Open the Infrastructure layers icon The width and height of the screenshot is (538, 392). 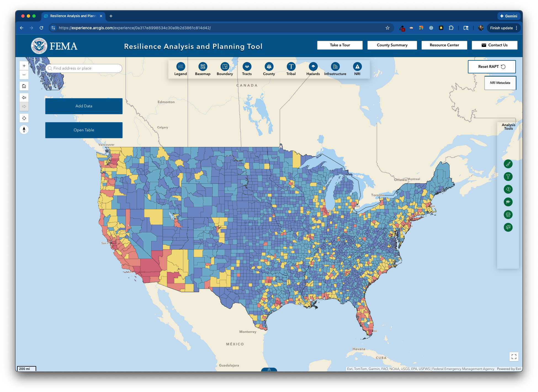(x=335, y=66)
